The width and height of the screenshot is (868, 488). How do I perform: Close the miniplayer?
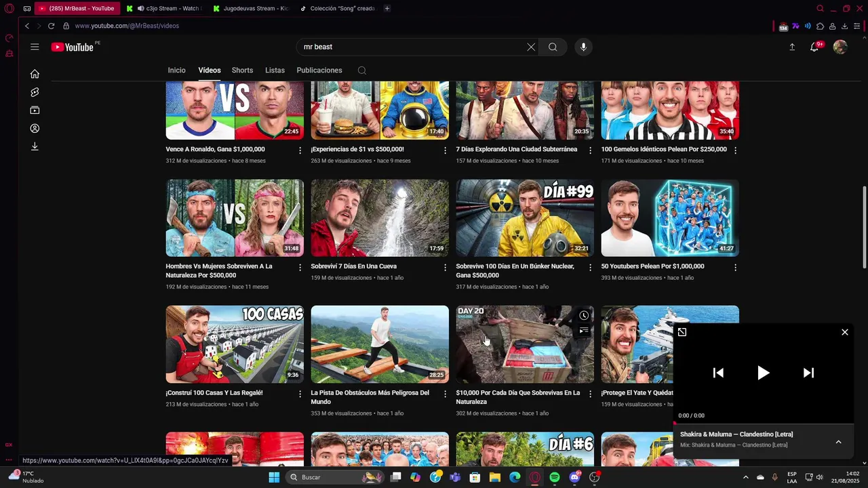[845, 332]
